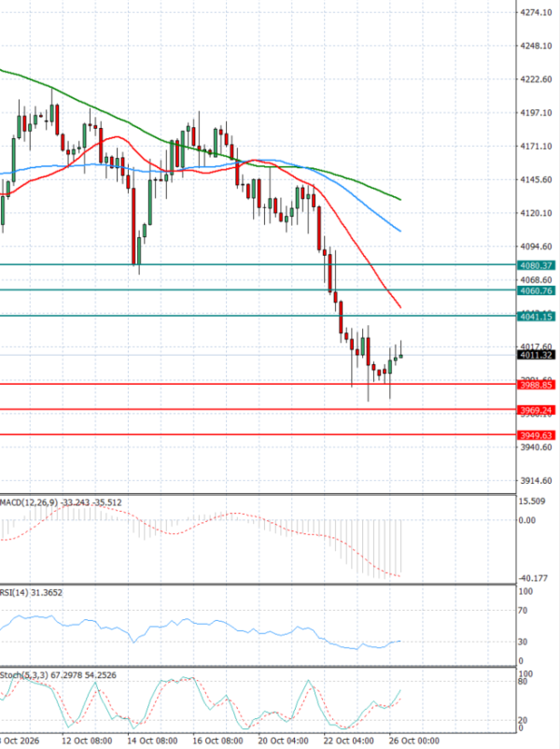This screenshot has width=560, height=749.
Task: Click the 16 Oct 08:00 time label
Action: 217,742
